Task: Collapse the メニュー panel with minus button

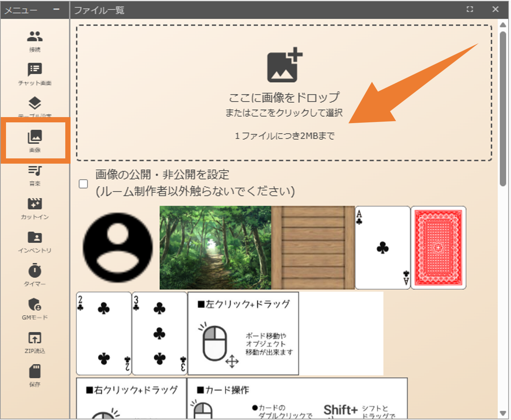Action: pyautogui.click(x=56, y=9)
